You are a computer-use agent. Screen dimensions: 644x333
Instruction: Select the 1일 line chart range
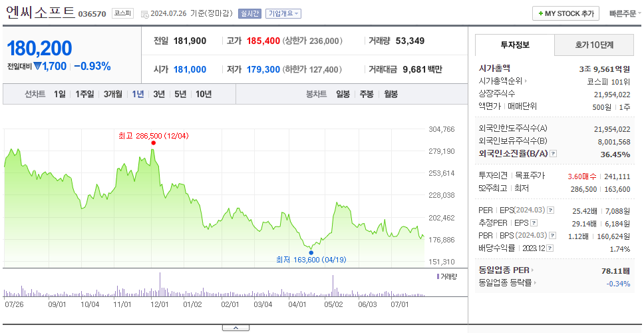60,94
